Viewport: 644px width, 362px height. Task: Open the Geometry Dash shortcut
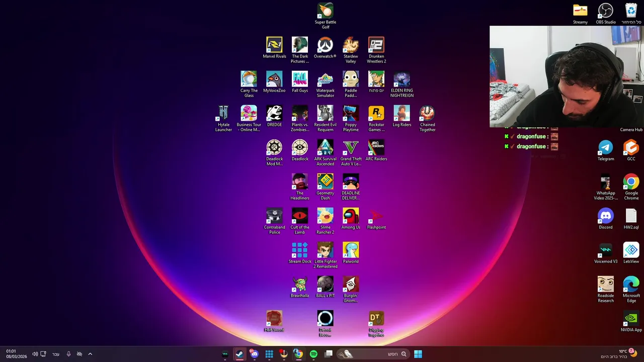tap(325, 187)
